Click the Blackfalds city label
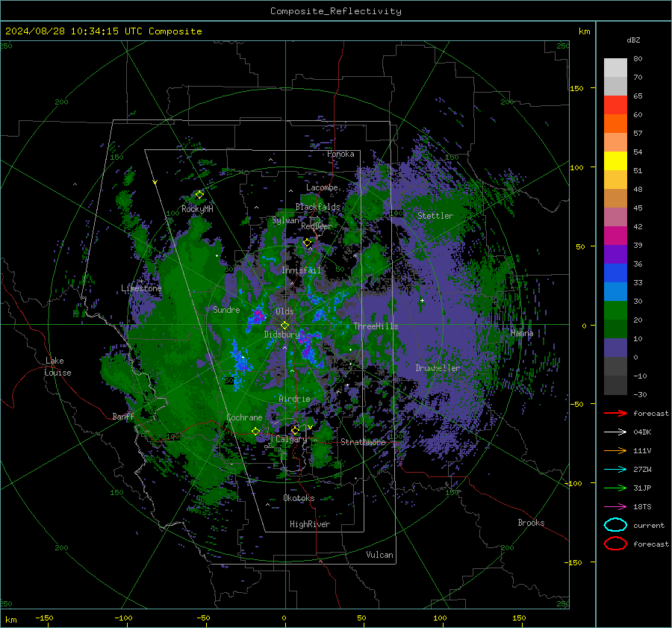The width and height of the screenshot is (672, 628). tap(317, 207)
